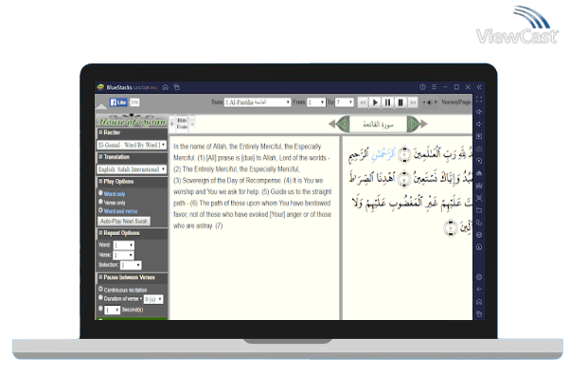Click BlueStacks circular play sidebar icon
570x392 pixels.
point(479,161)
